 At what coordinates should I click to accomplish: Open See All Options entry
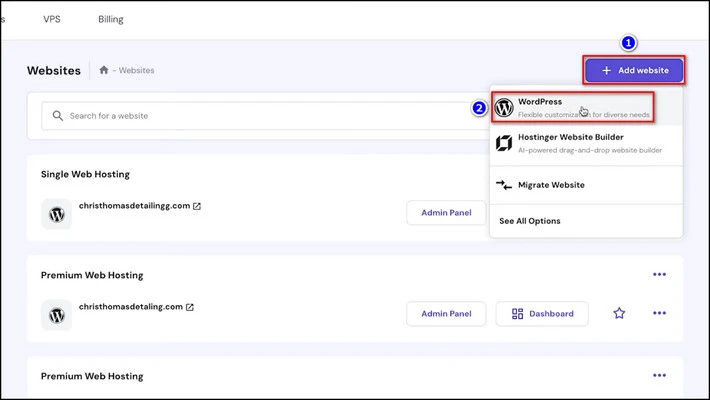[x=530, y=221]
